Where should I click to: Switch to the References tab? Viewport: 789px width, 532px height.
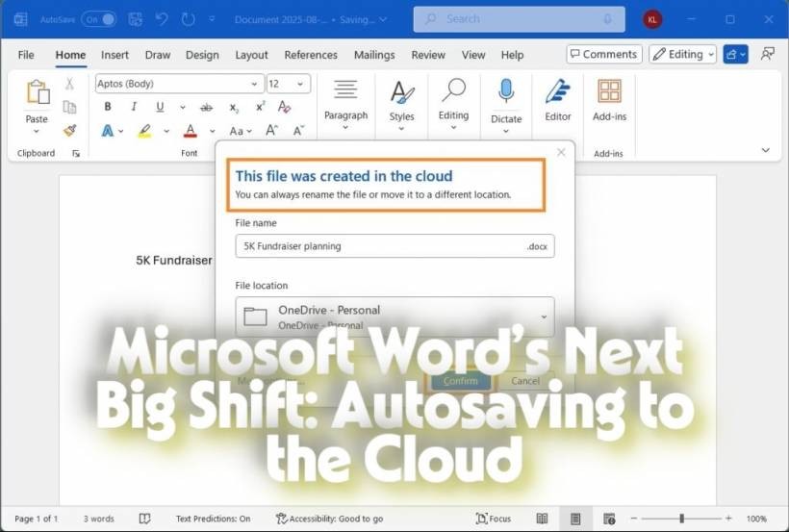(x=311, y=55)
